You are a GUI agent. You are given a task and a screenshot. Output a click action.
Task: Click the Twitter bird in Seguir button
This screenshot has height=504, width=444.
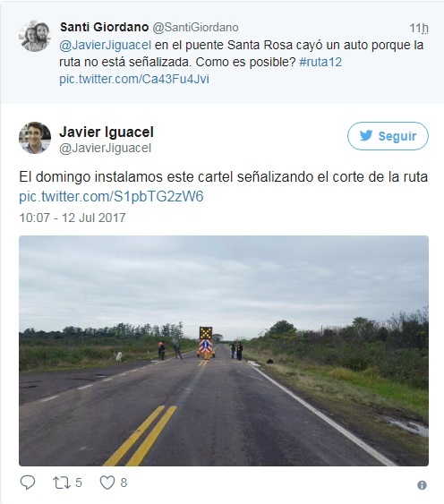pos(366,136)
